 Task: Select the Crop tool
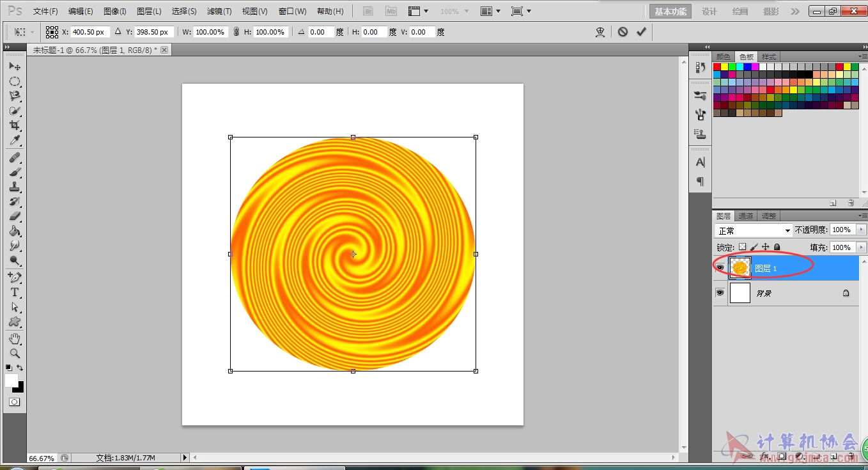[15, 125]
